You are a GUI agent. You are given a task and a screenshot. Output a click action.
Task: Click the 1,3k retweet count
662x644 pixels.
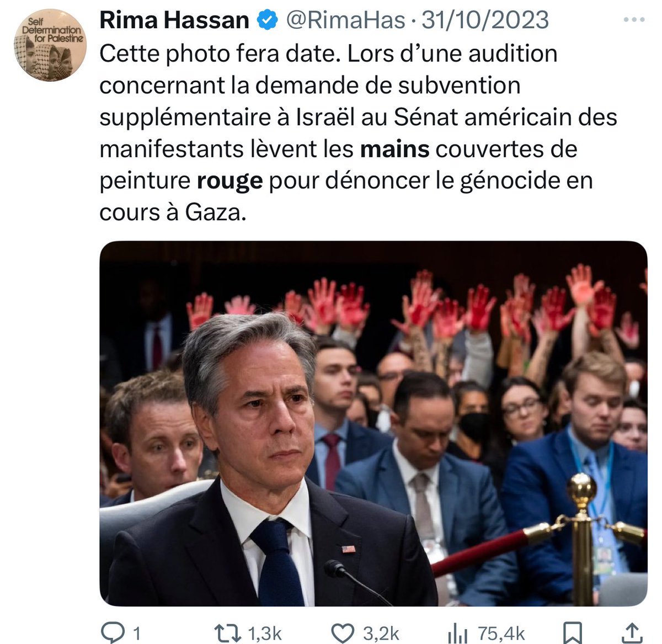(265, 634)
